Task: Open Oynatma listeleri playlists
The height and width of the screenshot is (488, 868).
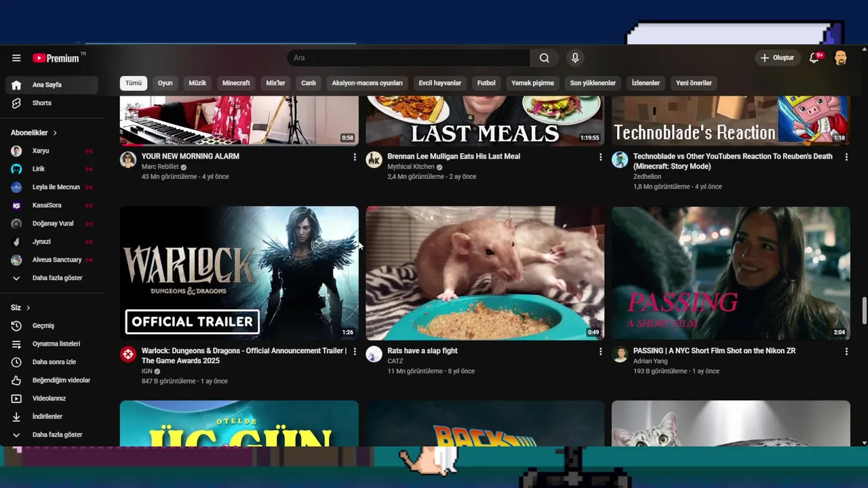Action: [52, 344]
